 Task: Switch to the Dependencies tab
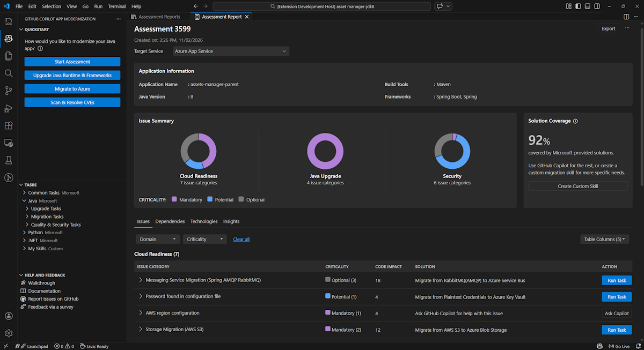[170, 221]
